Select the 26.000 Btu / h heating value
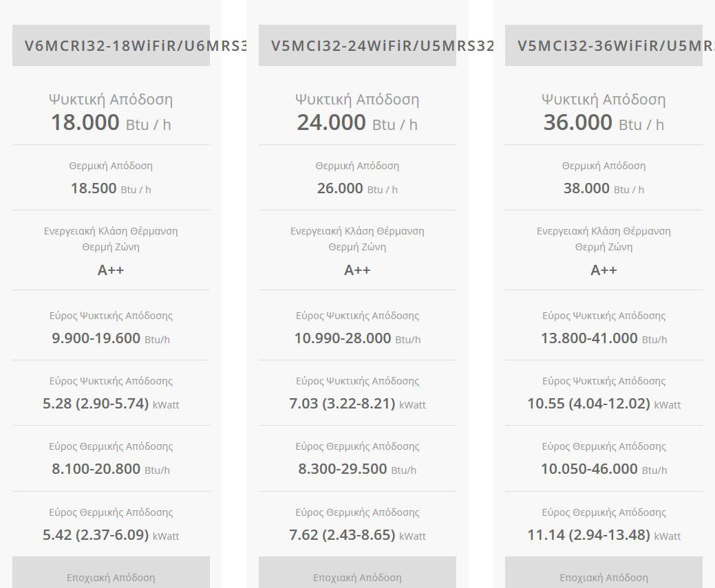 (357, 188)
